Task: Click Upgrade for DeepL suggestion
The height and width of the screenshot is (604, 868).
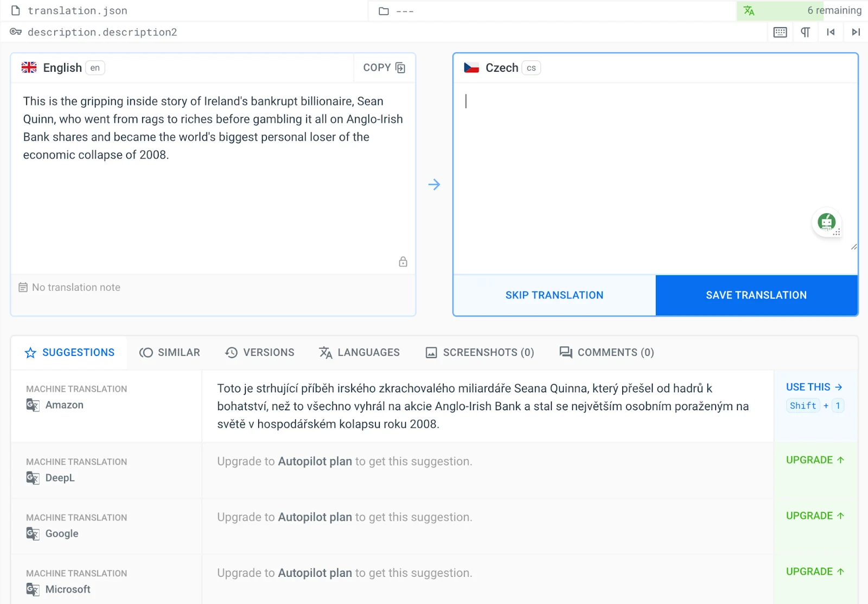Action: click(815, 460)
